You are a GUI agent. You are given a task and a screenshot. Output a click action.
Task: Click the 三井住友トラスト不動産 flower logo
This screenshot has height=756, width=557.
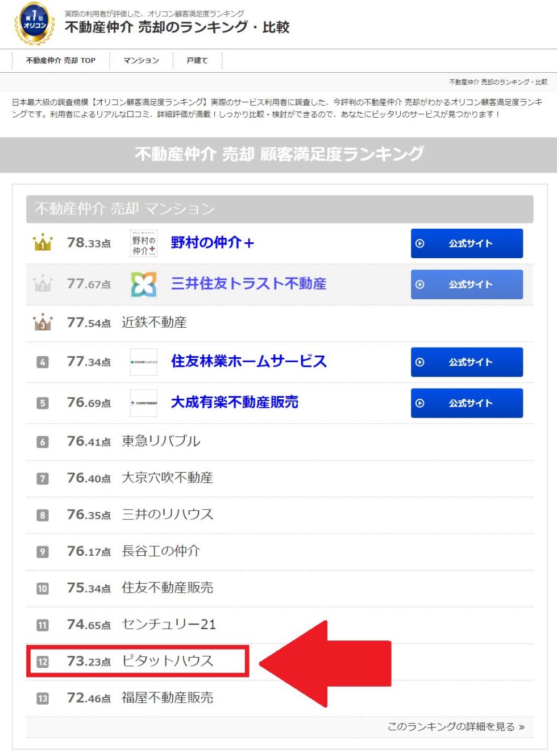(x=144, y=284)
